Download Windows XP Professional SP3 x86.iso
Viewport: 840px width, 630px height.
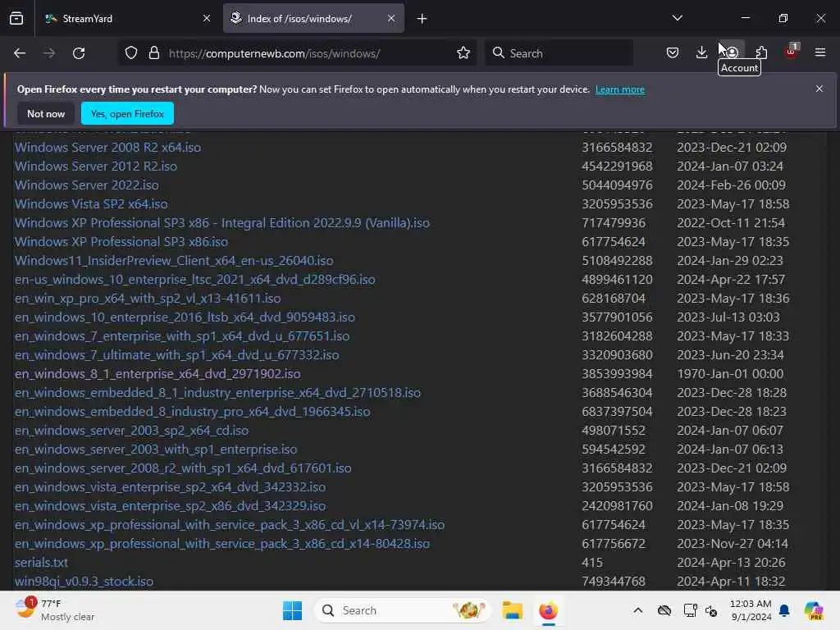[121, 242]
